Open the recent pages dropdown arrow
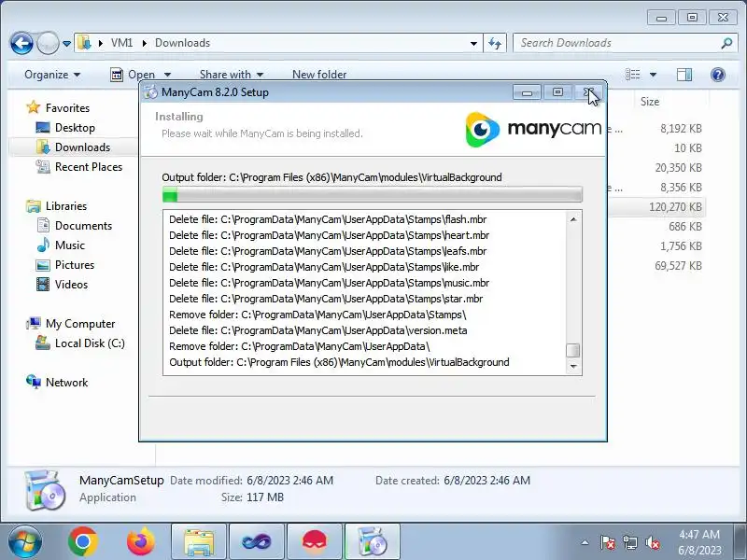Image resolution: width=747 pixels, height=560 pixels. pyautogui.click(x=66, y=44)
